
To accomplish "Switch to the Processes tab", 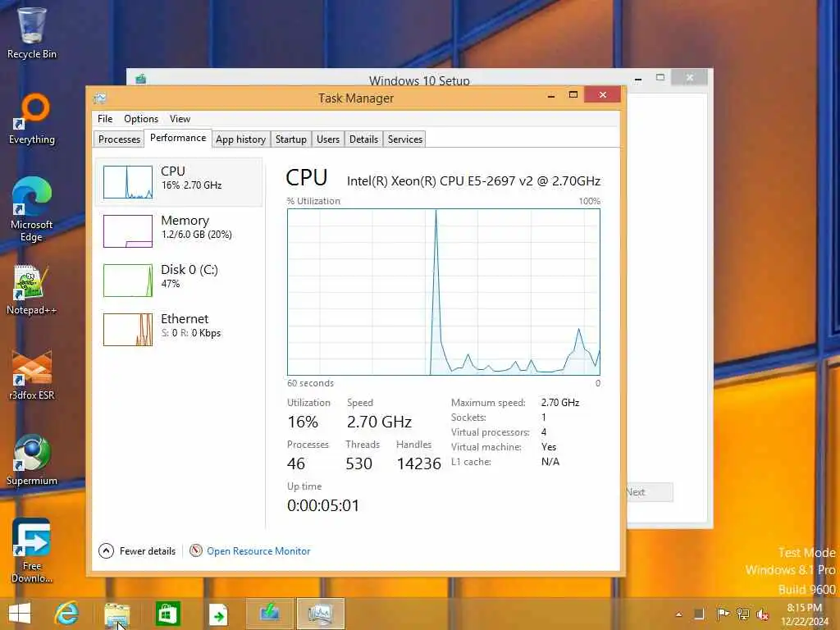I will point(119,139).
